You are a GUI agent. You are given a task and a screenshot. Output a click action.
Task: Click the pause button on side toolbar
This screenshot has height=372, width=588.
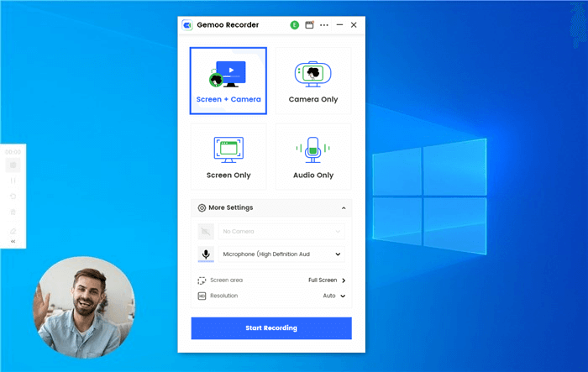[x=13, y=181]
